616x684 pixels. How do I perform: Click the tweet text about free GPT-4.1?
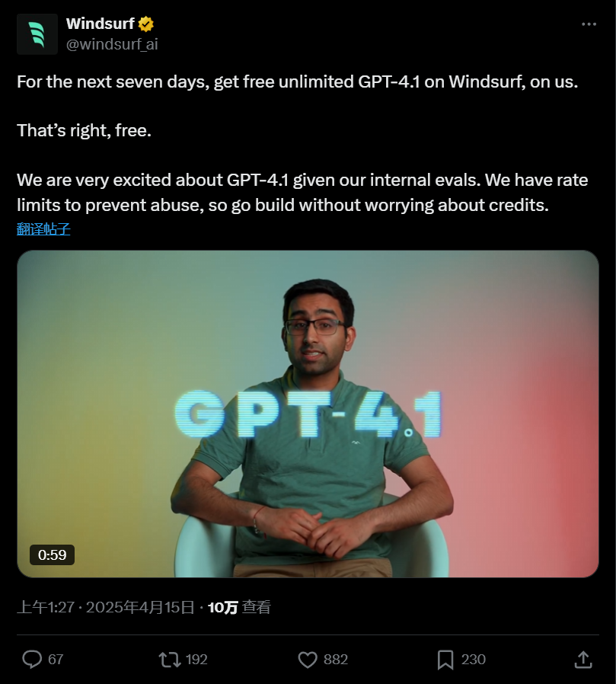coord(302,143)
